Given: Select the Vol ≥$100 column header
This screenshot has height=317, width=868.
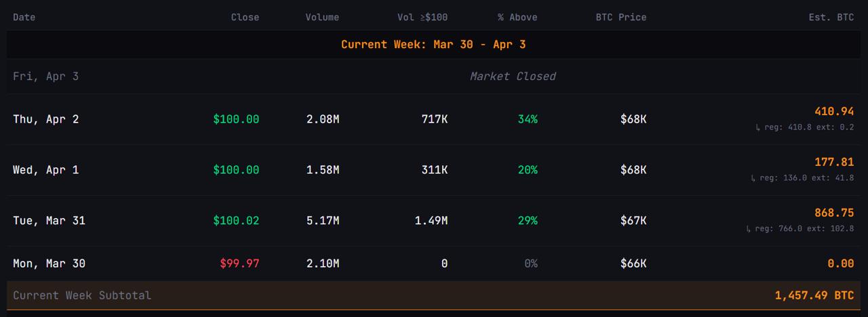Looking at the screenshot, I should click(422, 17).
